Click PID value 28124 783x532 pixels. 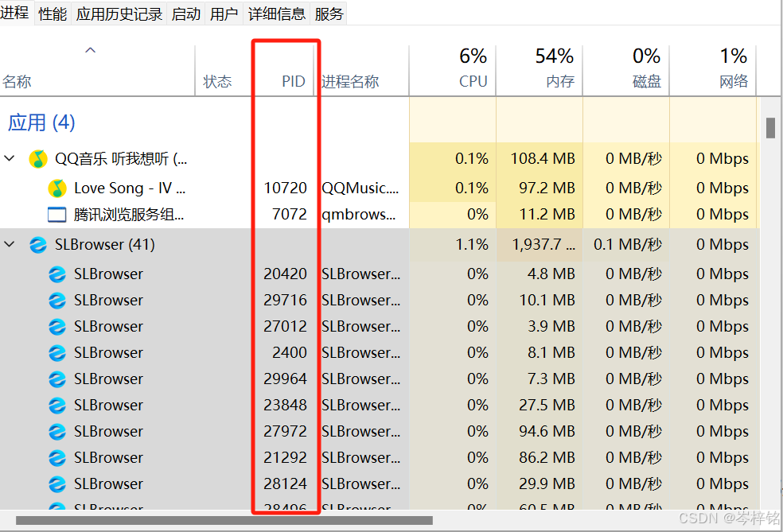[x=285, y=484]
